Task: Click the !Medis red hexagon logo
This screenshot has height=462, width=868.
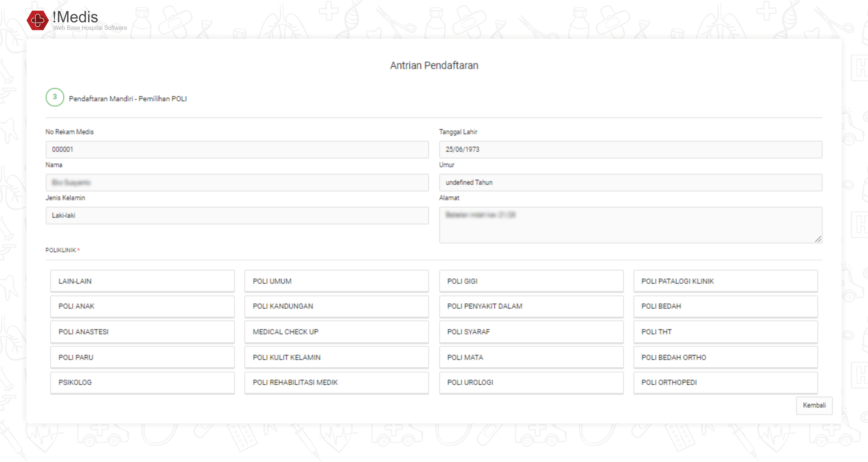Action: pyautogui.click(x=38, y=20)
